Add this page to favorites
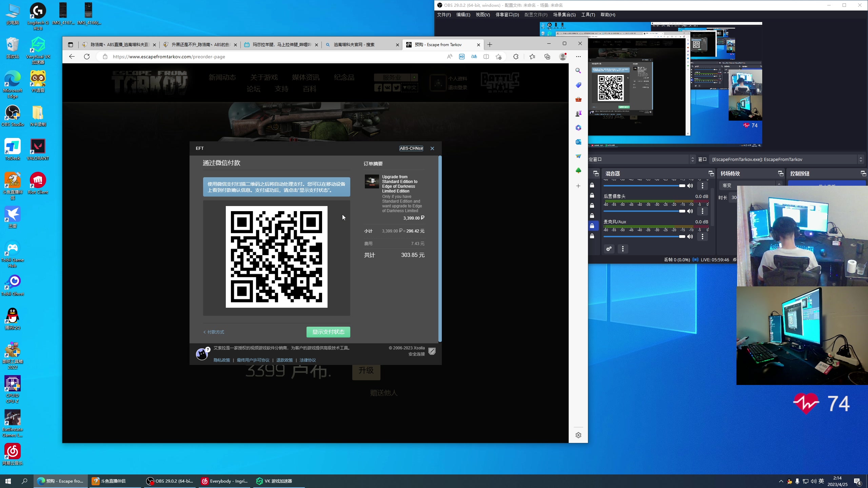The image size is (868, 488). click(498, 57)
